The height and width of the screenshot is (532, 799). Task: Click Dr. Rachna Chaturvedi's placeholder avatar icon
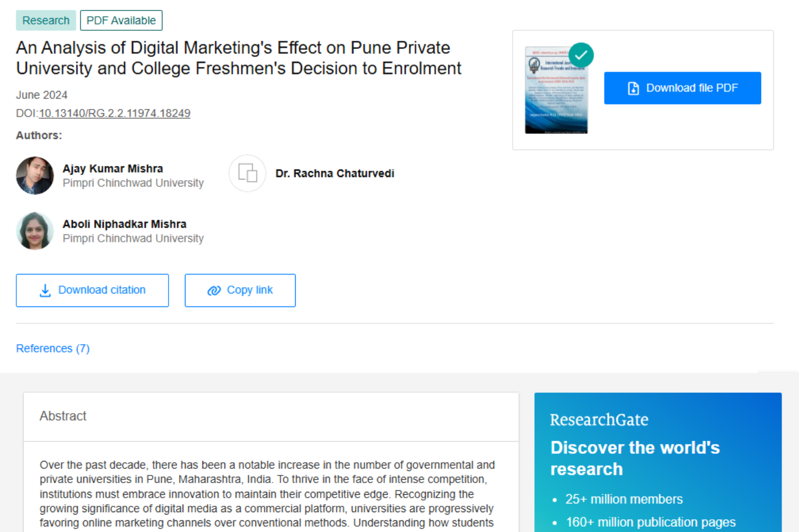247,173
